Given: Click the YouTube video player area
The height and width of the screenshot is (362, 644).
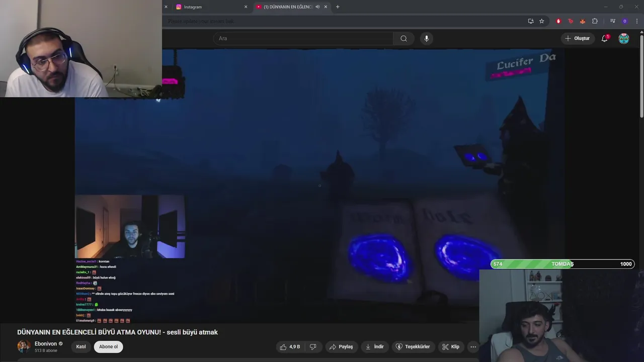Looking at the screenshot, I should click(319, 186).
